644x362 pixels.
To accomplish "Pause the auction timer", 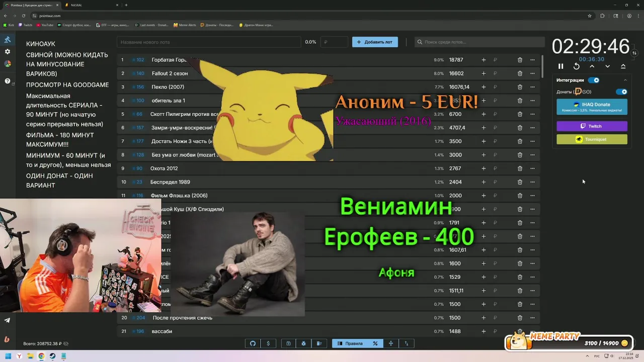I will tap(561, 66).
